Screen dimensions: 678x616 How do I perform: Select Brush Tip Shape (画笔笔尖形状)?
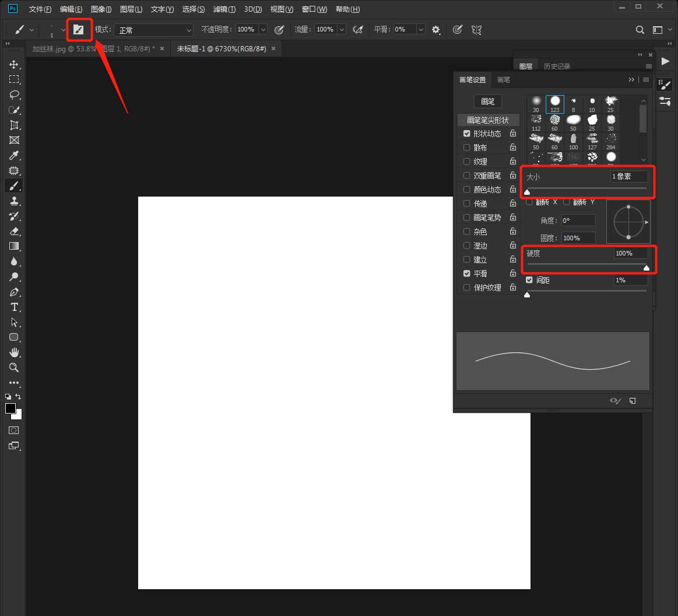pyautogui.click(x=488, y=120)
